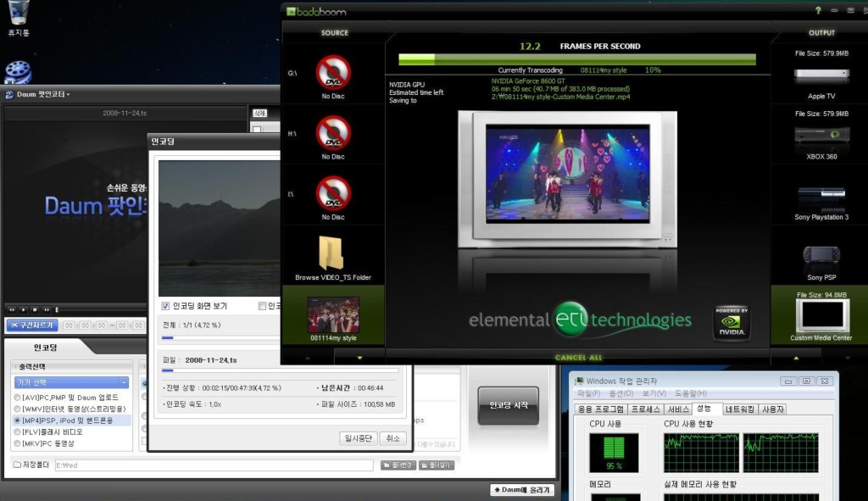Click the 폴더변경 change folder button
The image size is (868, 501).
(x=398, y=465)
